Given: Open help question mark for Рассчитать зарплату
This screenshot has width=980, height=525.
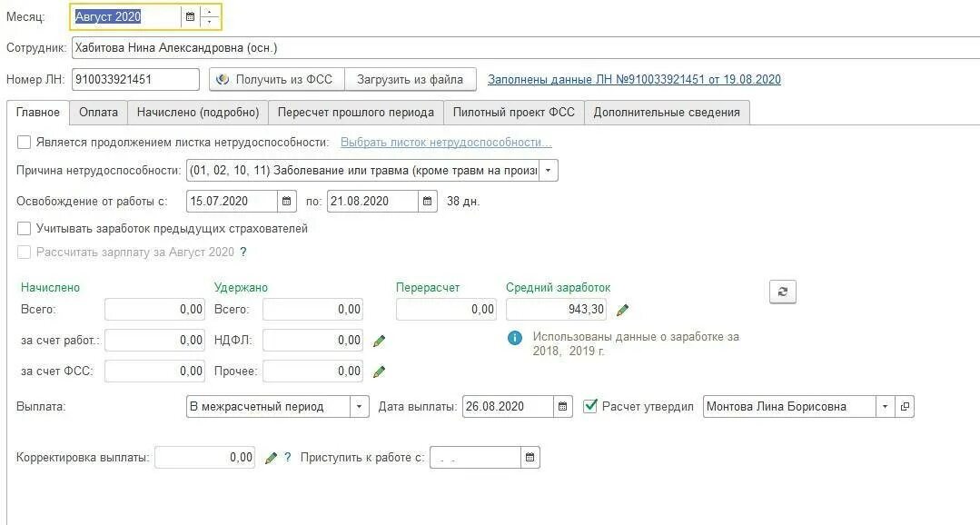Looking at the screenshot, I should click(x=243, y=253).
